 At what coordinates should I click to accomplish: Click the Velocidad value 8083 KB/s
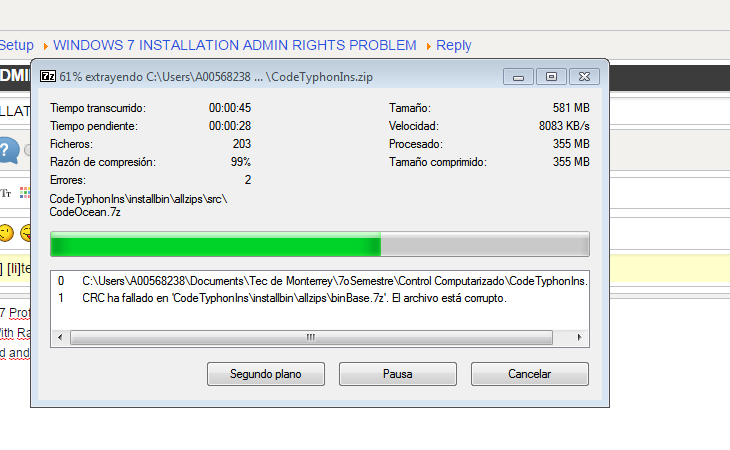click(564, 126)
